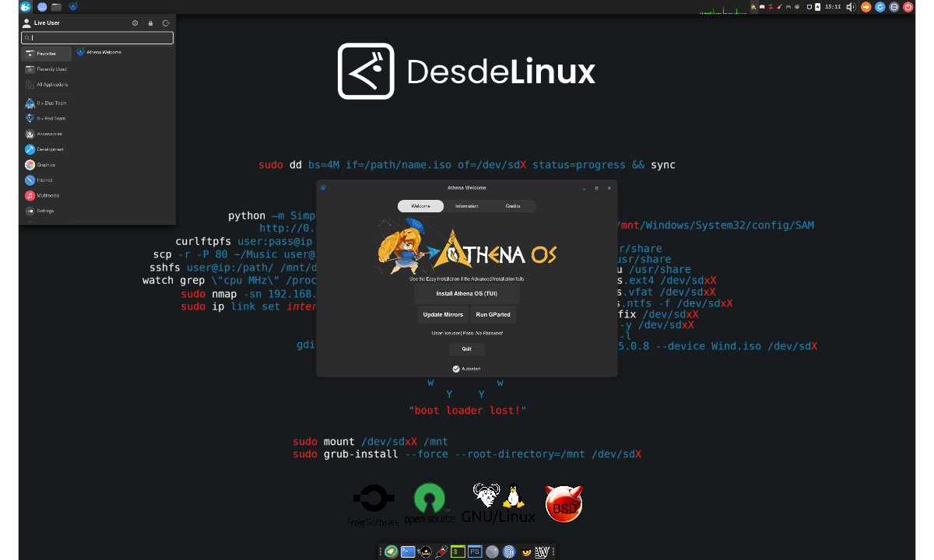
Task: Open the blue terminal prompt icon in dock
Action: (x=408, y=551)
